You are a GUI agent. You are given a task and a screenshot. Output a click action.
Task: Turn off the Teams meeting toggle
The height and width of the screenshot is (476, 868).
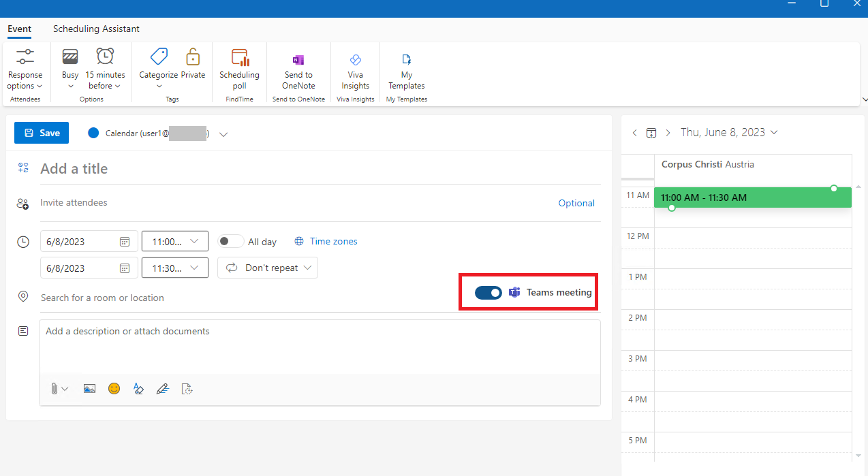489,292
